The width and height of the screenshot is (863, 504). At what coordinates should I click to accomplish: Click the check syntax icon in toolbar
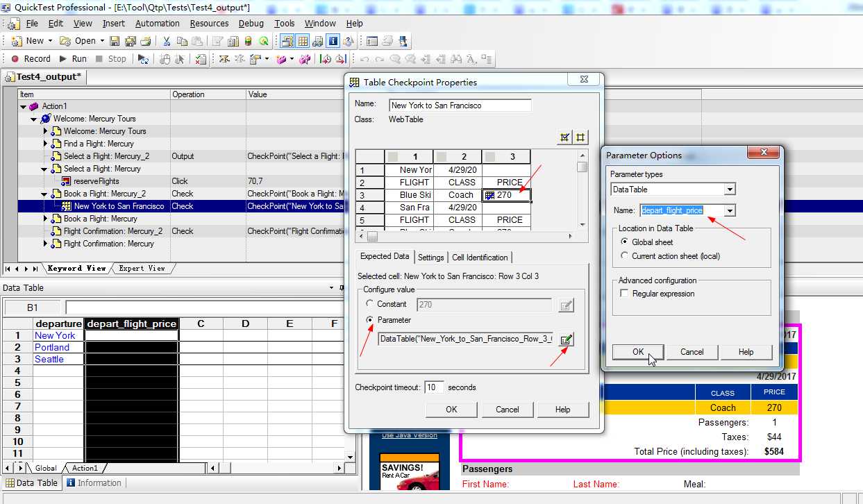(201, 59)
